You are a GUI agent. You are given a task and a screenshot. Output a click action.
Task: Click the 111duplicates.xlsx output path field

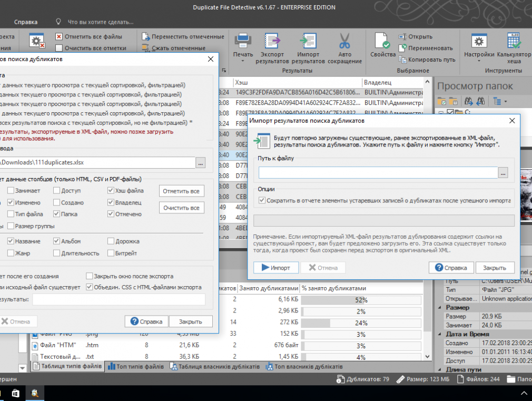[97, 162]
